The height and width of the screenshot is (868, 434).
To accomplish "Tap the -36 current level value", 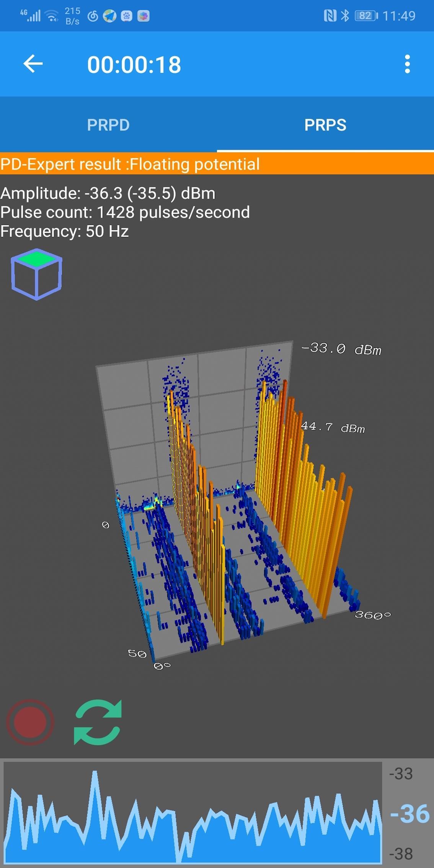I will (x=410, y=813).
